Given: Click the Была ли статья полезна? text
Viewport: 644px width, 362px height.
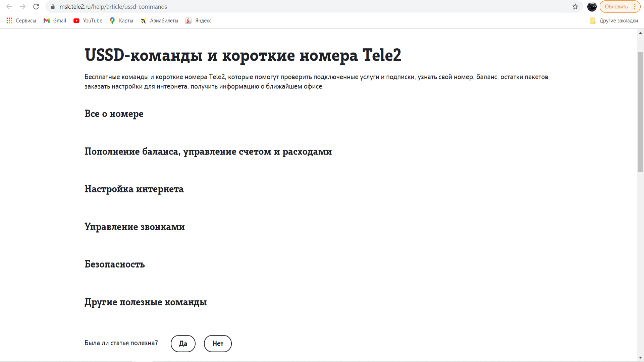Looking at the screenshot, I should tap(121, 343).
